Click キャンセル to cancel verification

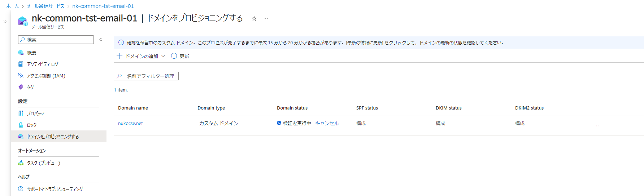pos(327,123)
